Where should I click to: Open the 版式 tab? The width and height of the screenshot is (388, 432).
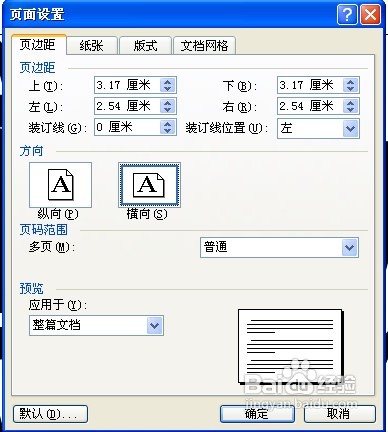tap(145, 46)
